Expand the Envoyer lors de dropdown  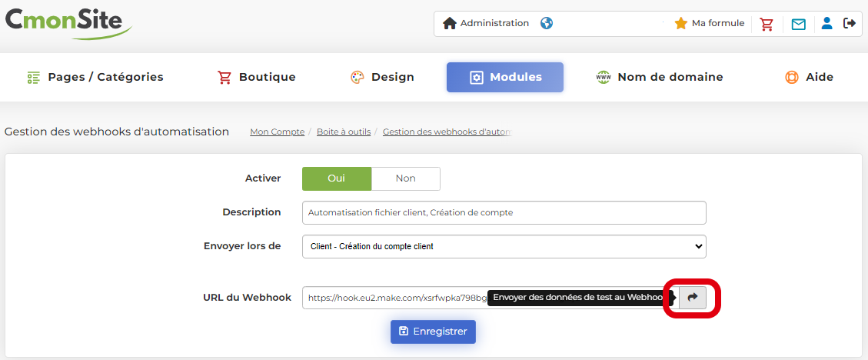pyautogui.click(x=504, y=247)
